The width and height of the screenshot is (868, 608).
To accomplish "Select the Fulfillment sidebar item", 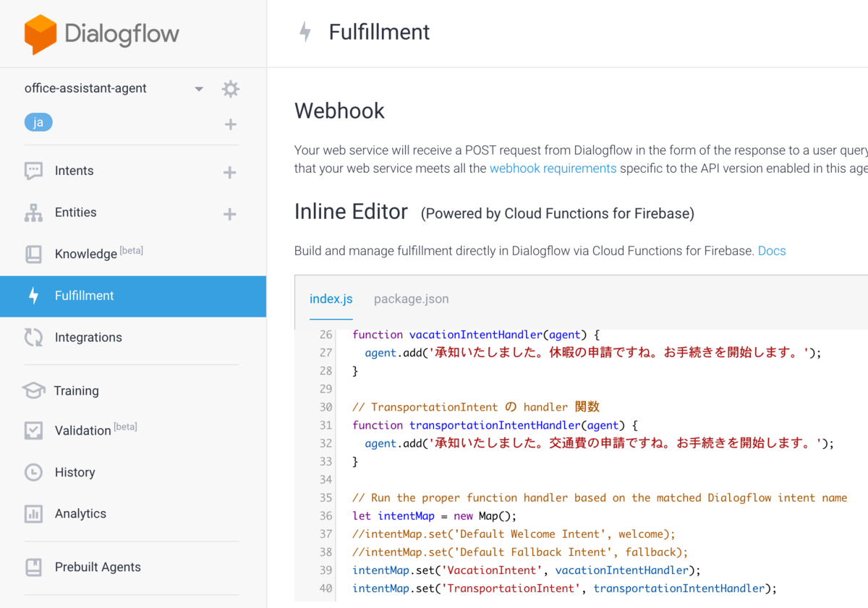I will [133, 296].
